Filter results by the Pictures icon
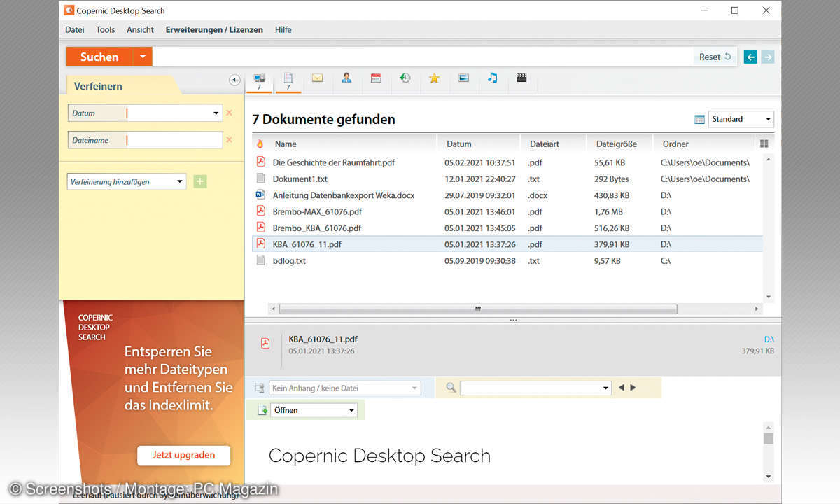Screen dimensions: 840x504 [463, 78]
